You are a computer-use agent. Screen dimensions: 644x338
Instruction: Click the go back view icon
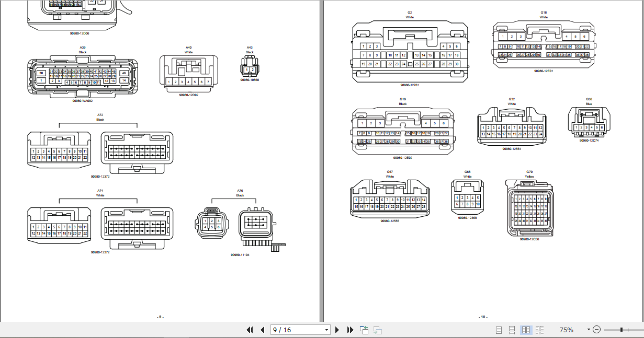click(364, 330)
